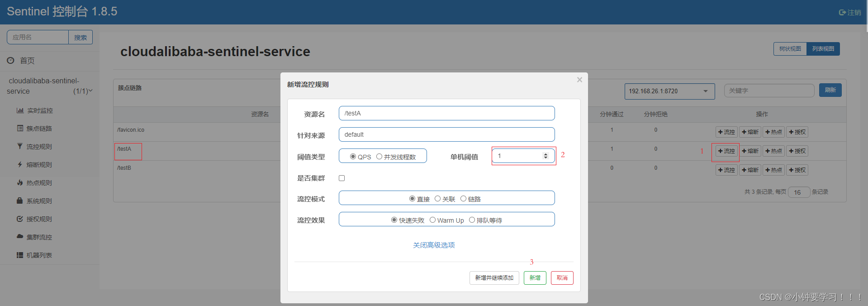Open 机器列表 icon in sidebar
The height and width of the screenshot is (306, 868).
[20, 255]
